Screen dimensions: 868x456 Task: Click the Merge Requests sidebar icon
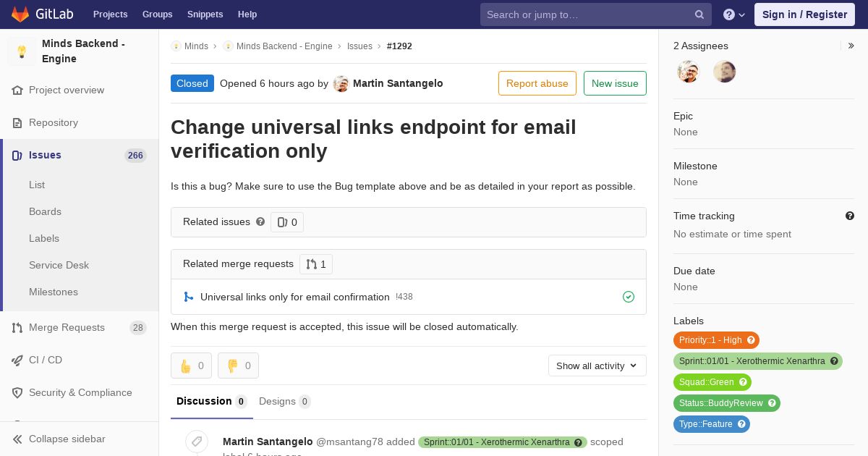[x=17, y=328]
